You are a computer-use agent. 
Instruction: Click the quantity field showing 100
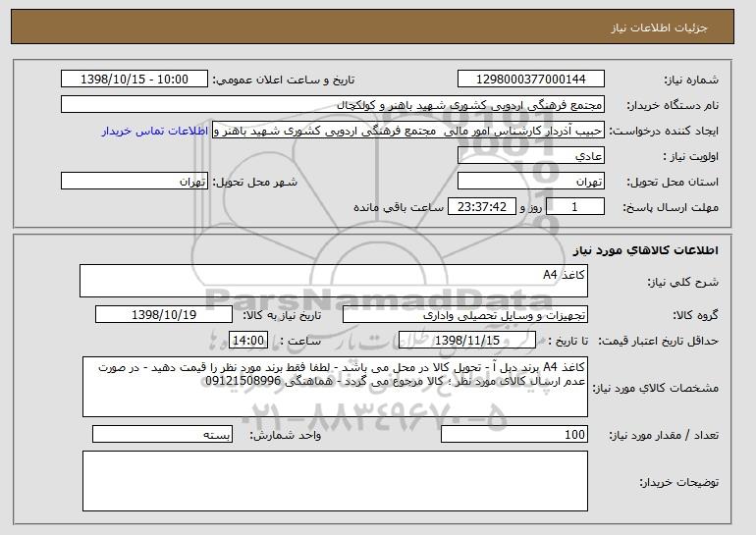[514, 434]
